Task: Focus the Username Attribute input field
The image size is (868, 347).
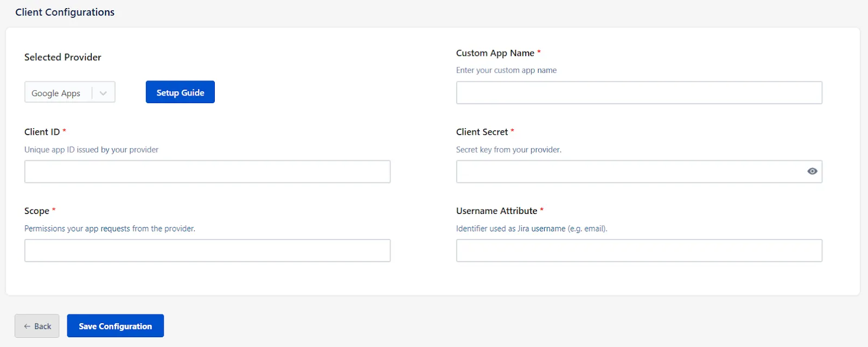Action: click(639, 250)
